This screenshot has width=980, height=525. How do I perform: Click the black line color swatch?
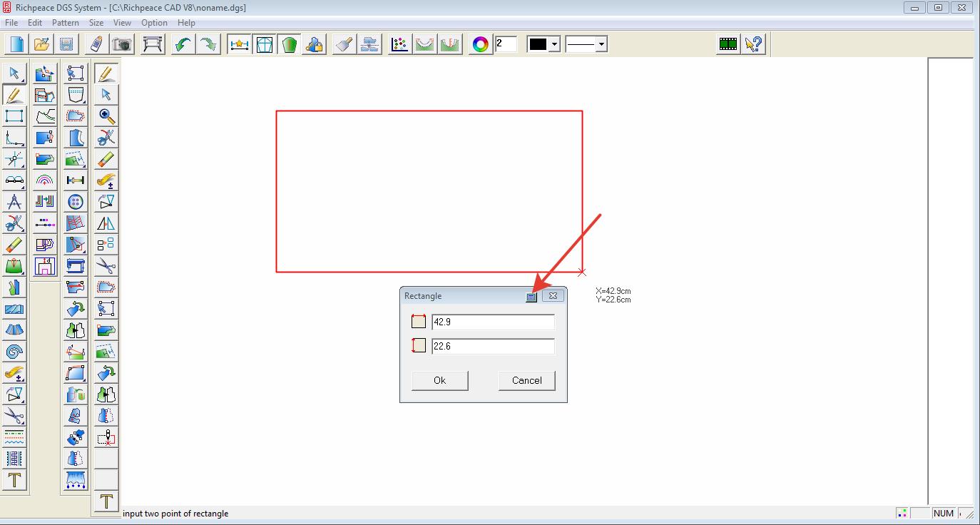538,44
